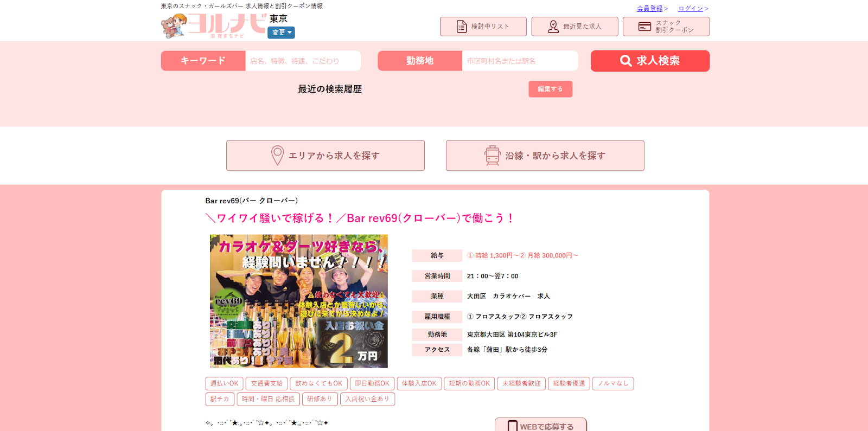The width and height of the screenshot is (868, 431).
Task: Click the 最近の検索履歴 heading
Action: 330,89
